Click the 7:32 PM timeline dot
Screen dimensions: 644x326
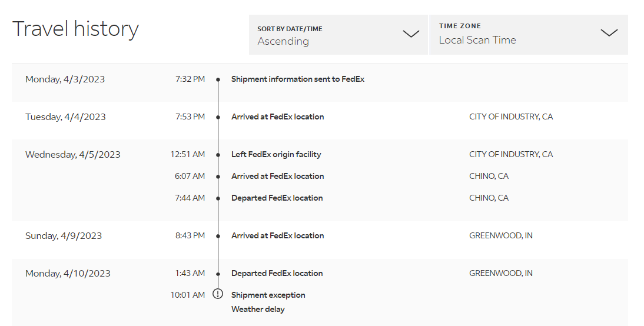(218, 79)
